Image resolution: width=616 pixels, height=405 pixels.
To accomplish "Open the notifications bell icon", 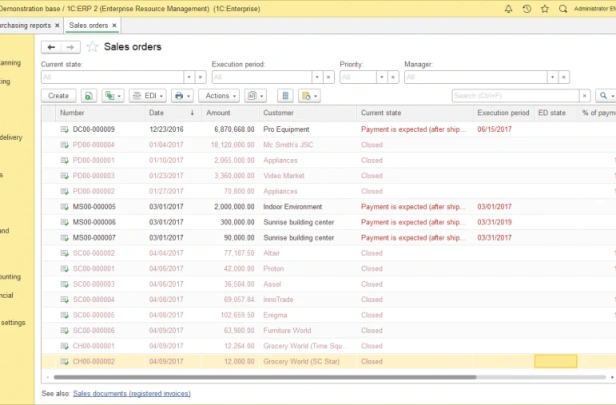I will pos(508,9).
